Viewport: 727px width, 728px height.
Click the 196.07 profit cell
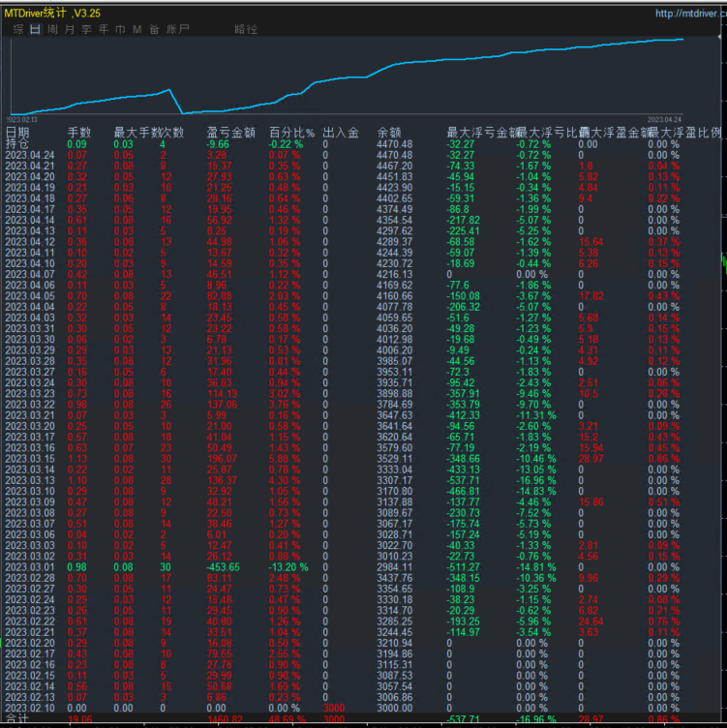point(222,459)
